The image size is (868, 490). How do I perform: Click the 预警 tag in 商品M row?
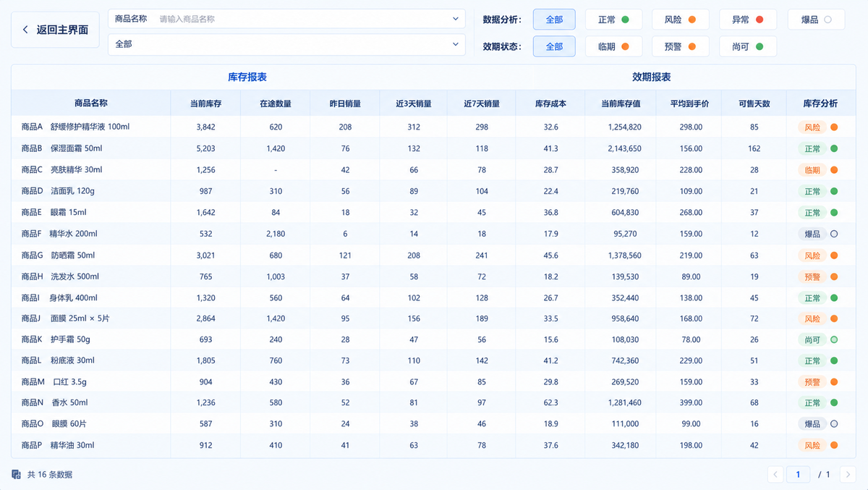tap(813, 382)
